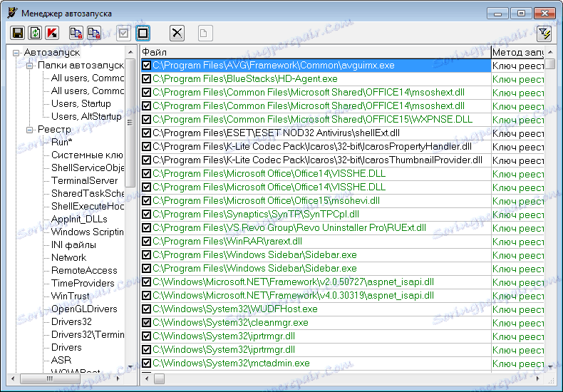This screenshot has height=392, width=563.
Task: Select the WinTrust tree item
Action: point(70,296)
